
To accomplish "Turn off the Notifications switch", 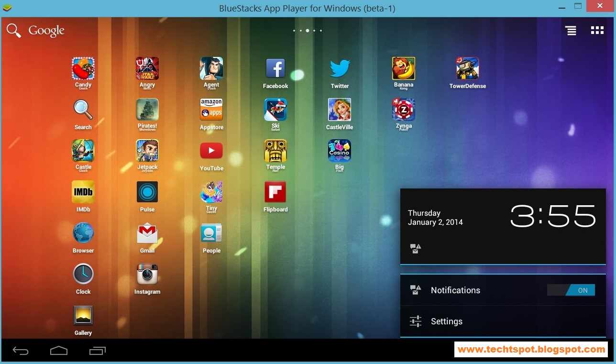I will click(x=571, y=290).
